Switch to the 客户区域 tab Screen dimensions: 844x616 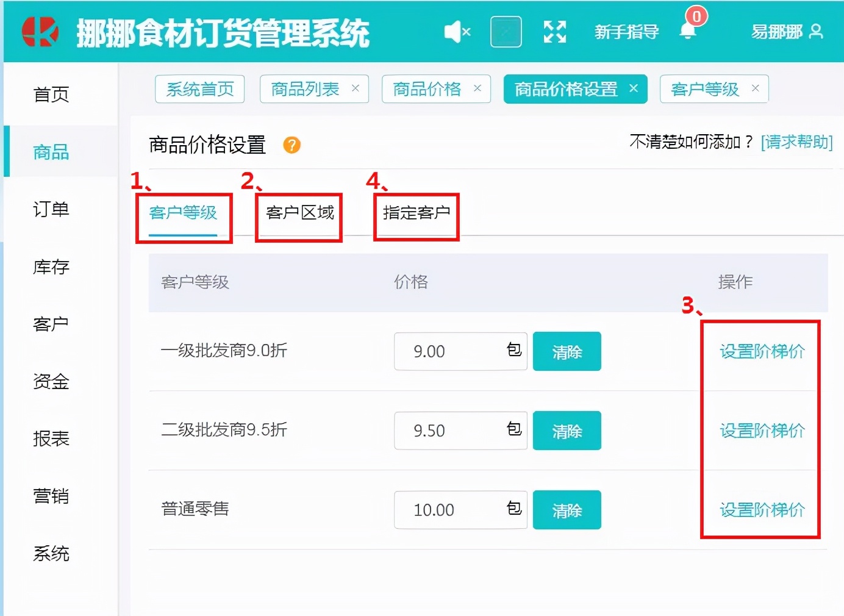[298, 213]
